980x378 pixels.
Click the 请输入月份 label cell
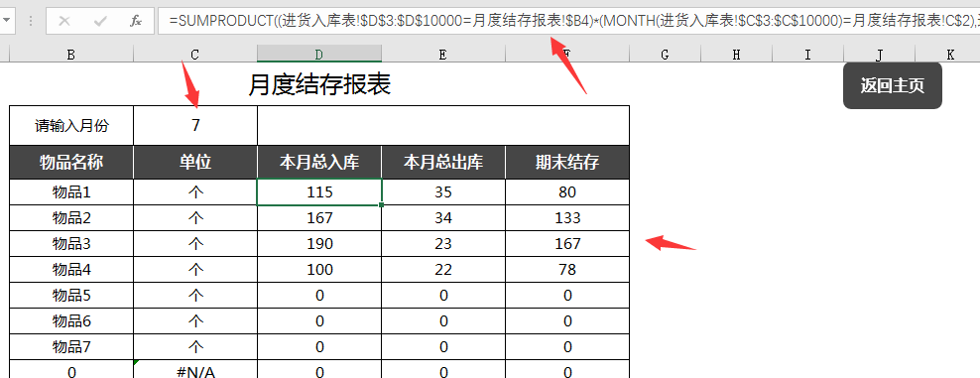[x=71, y=126]
